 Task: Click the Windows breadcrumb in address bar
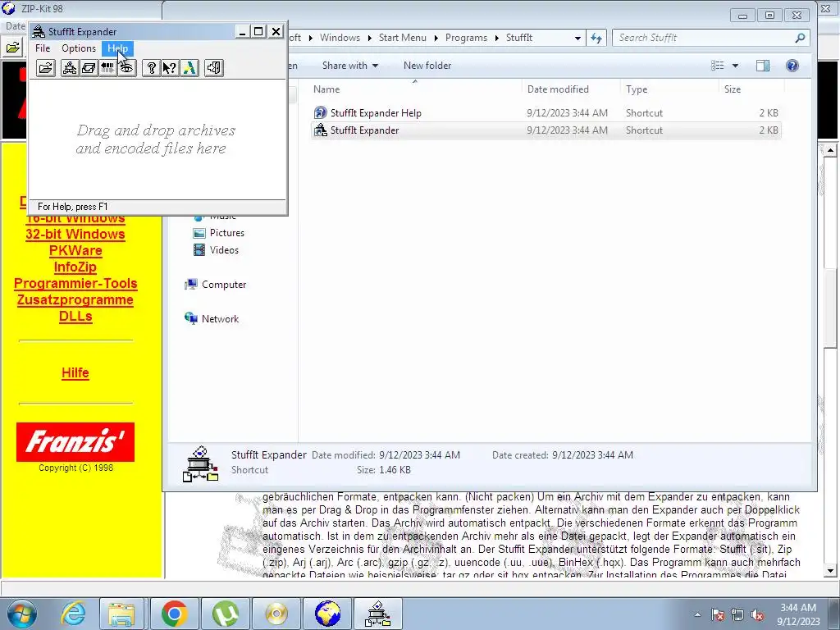[x=340, y=38]
